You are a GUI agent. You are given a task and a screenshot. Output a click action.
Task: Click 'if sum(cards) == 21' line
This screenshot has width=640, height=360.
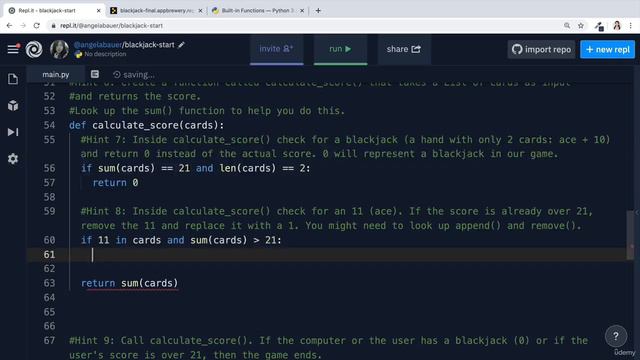pyautogui.click(x=196, y=168)
